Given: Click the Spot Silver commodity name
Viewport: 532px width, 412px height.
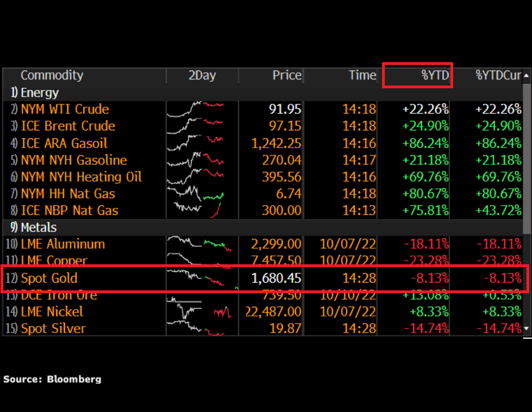Looking at the screenshot, I should pyautogui.click(x=53, y=328).
